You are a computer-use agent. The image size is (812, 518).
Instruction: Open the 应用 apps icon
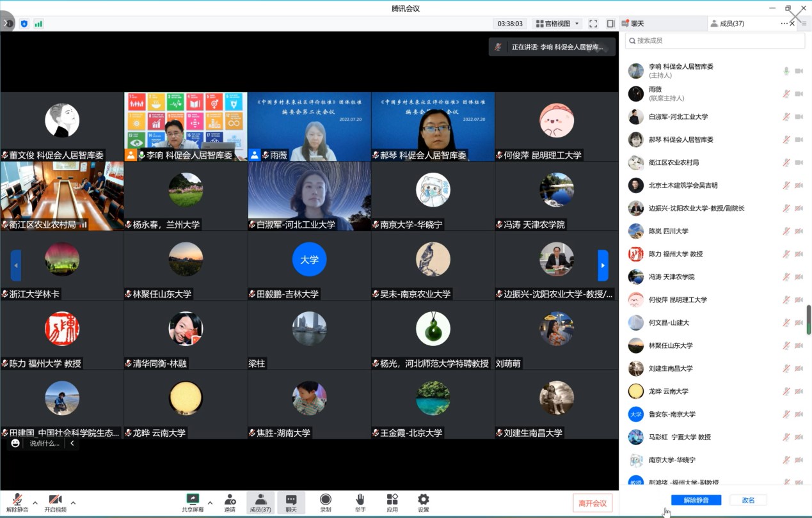[x=392, y=499]
